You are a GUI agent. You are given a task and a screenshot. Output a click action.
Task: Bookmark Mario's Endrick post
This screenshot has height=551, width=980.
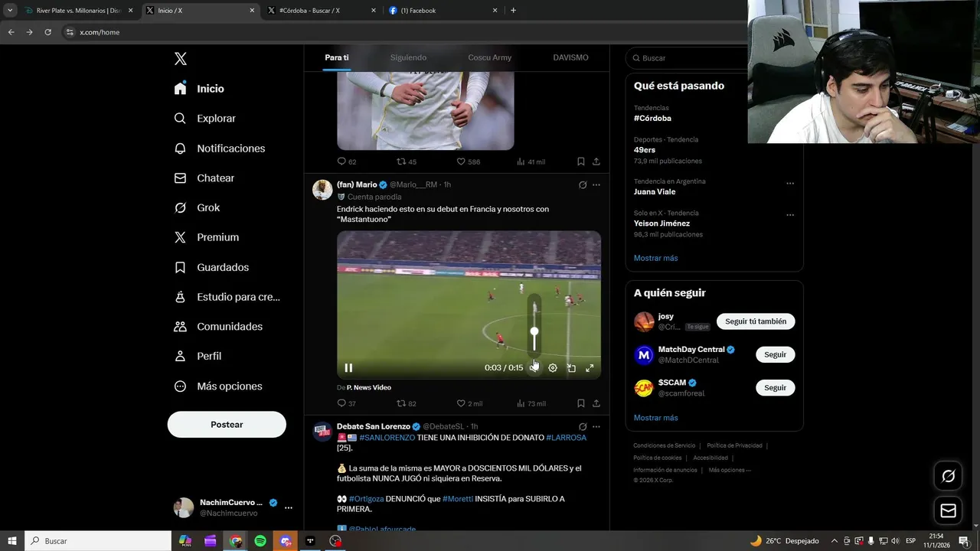[581, 403]
